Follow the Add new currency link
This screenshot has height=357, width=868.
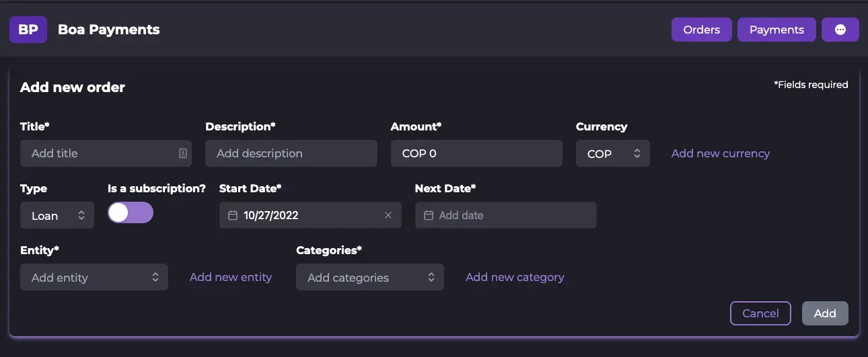(720, 153)
